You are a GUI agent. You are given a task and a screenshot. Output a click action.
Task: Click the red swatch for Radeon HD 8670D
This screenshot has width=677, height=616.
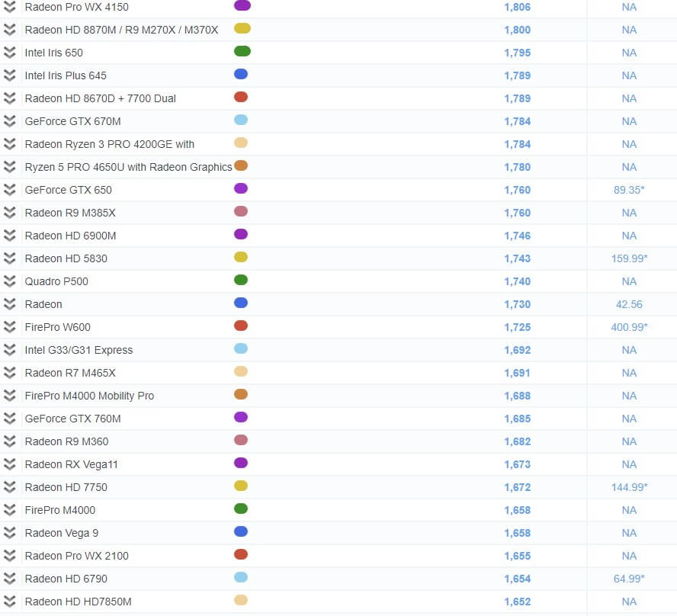[241, 97]
